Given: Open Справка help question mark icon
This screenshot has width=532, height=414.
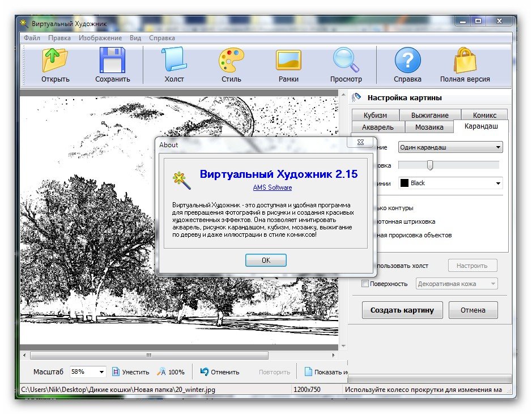Looking at the screenshot, I should pyautogui.click(x=407, y=61).
